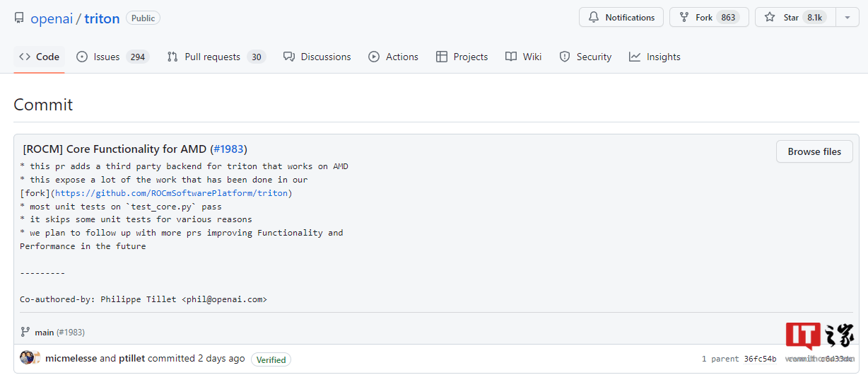Go to the Discussions tab
Screen dimensions: 868x375
tap(317, 57)
